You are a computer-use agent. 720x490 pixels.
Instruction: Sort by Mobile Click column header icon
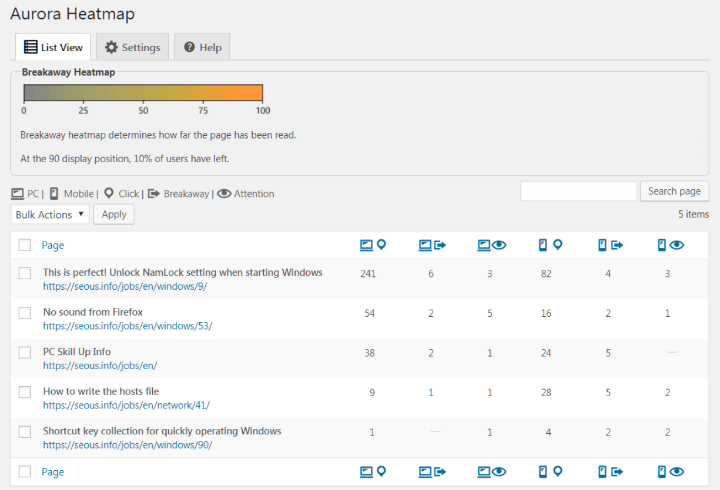coord(550,245)
